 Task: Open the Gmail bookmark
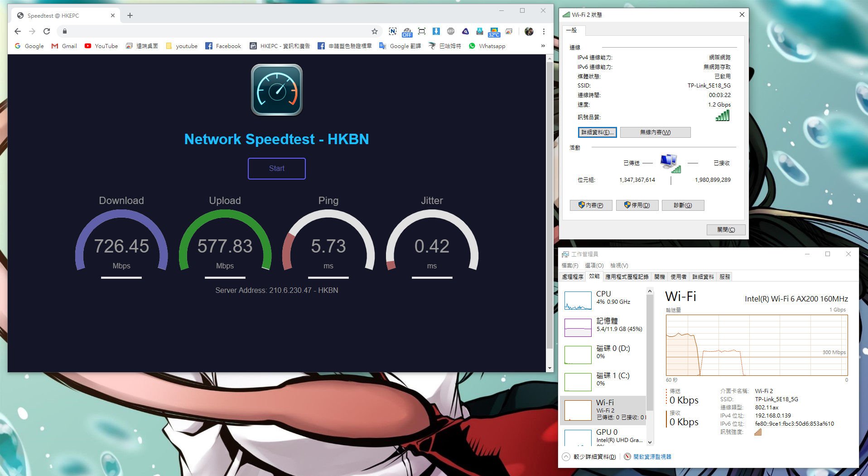pyautogui.click(x=64, y=46)
